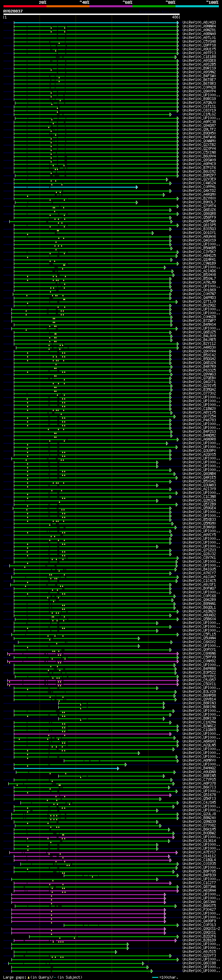
Task: Click hit label UniRef100_Q86QR8
Action: tap(199, 214)
